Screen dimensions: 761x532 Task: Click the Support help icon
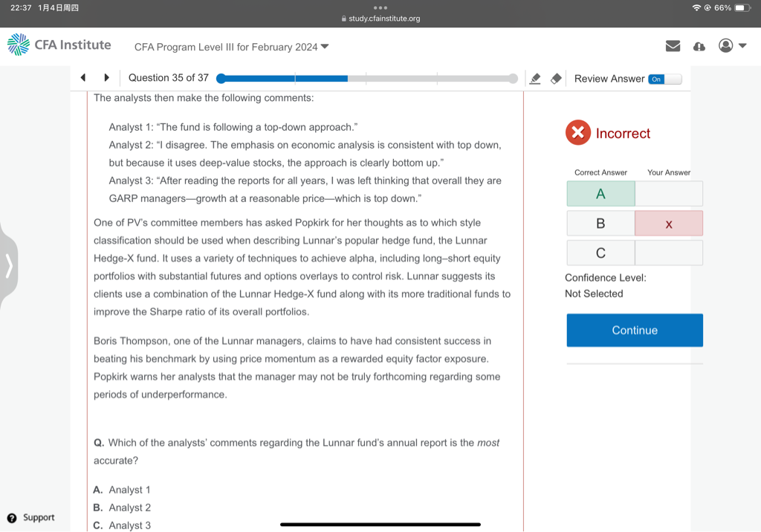[12, 518]
